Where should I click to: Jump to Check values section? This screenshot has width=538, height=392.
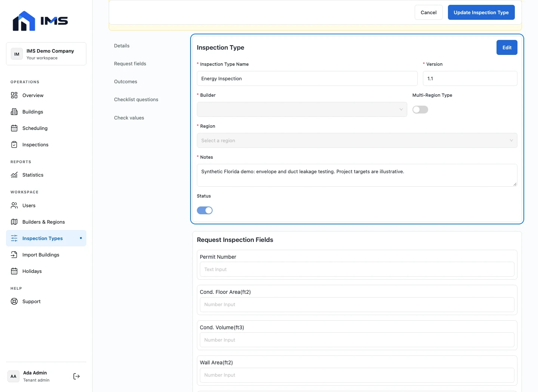pyautogui.click(x=129, y=118)
